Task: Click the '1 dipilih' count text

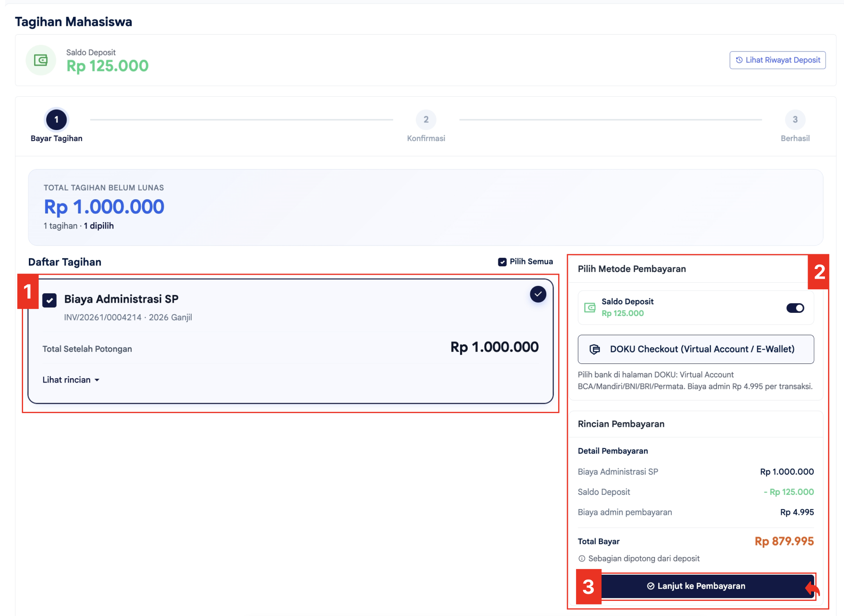Action: click(99, 226)
